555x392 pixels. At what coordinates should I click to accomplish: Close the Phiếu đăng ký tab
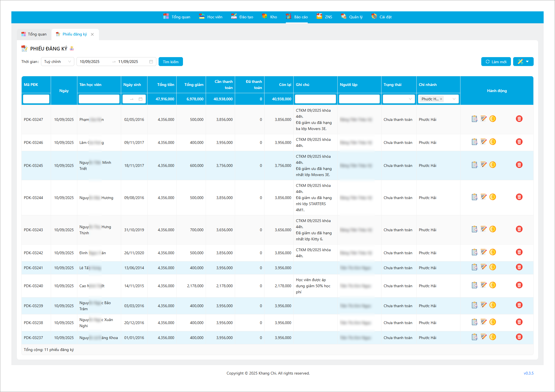click(x=92, y=34)
